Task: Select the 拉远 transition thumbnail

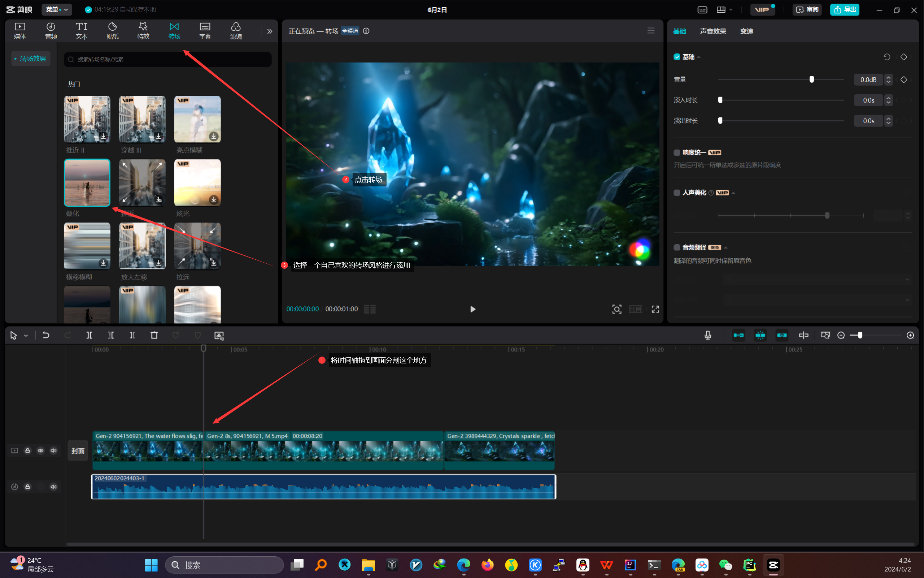Action: click(x=197, y=246)
